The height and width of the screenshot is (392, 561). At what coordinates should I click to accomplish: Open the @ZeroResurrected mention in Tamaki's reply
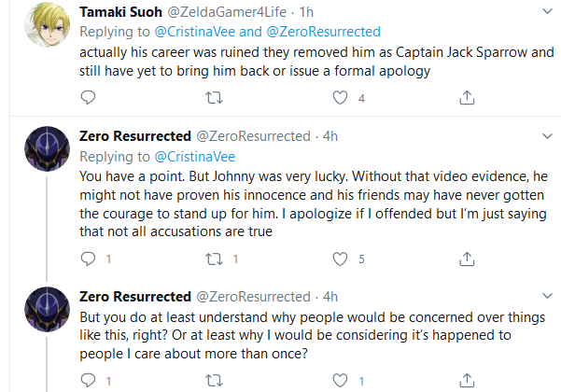click(x=323, y=32)
